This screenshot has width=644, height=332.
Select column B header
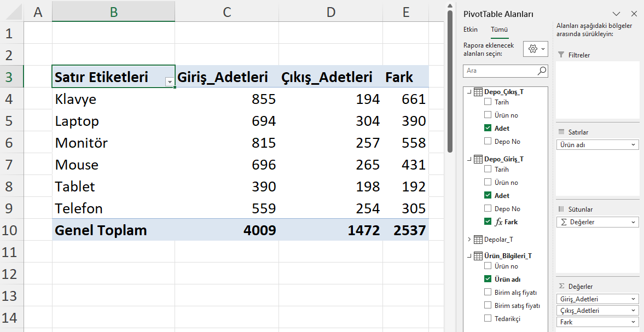pyautogui.click(x=114, y=12)
